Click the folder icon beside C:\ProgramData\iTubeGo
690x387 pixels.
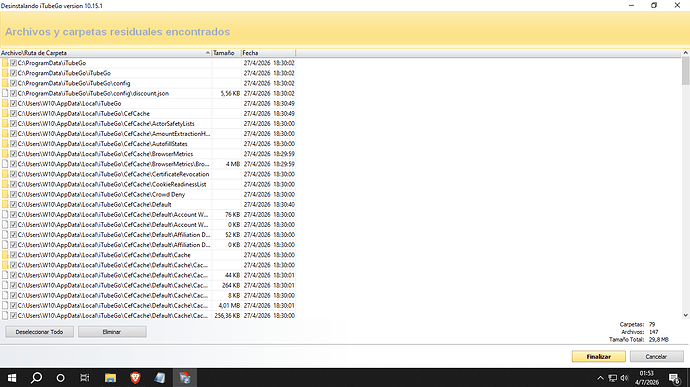(5, 63)
